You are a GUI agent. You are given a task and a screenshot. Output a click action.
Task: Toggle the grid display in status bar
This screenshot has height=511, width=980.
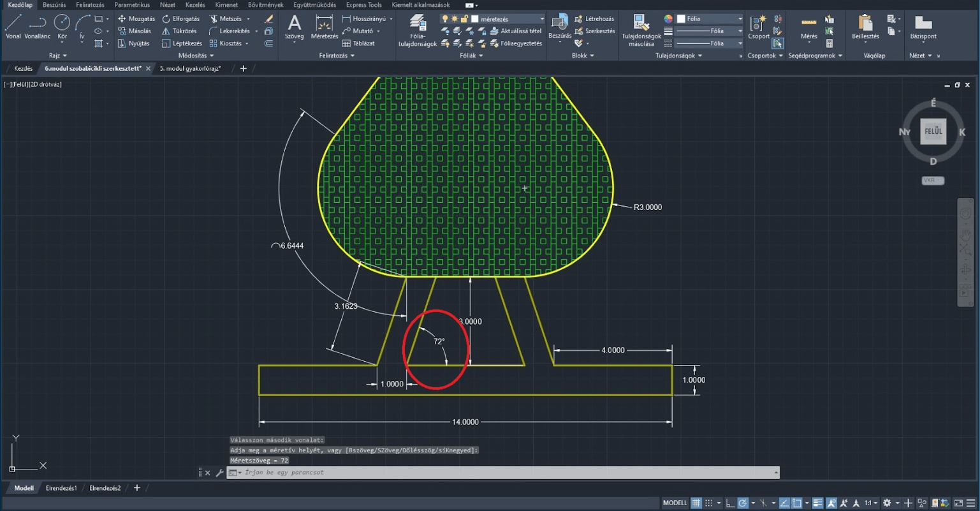coord(696,503)
